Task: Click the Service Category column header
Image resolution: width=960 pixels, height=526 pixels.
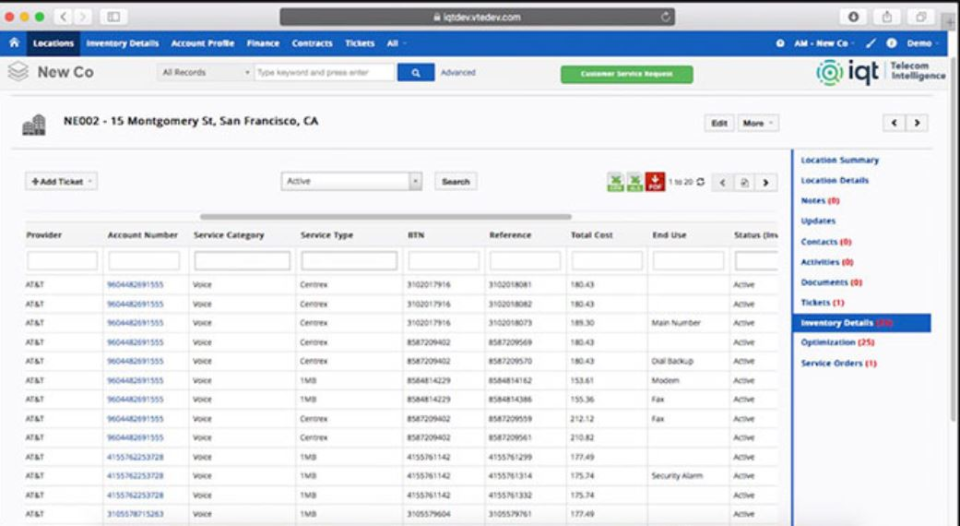Action: click(228, 235)
